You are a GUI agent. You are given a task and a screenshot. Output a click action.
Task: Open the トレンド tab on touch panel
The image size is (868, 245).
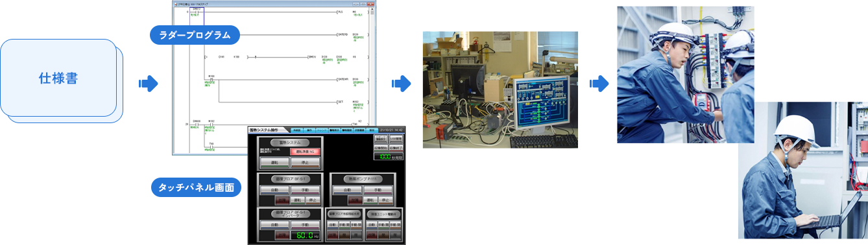tap(322, 130)
